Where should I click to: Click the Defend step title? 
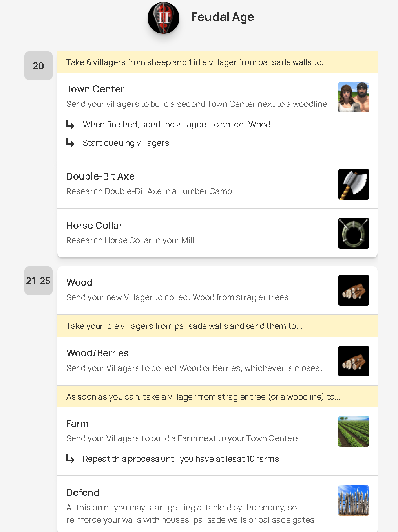[83, 493]
